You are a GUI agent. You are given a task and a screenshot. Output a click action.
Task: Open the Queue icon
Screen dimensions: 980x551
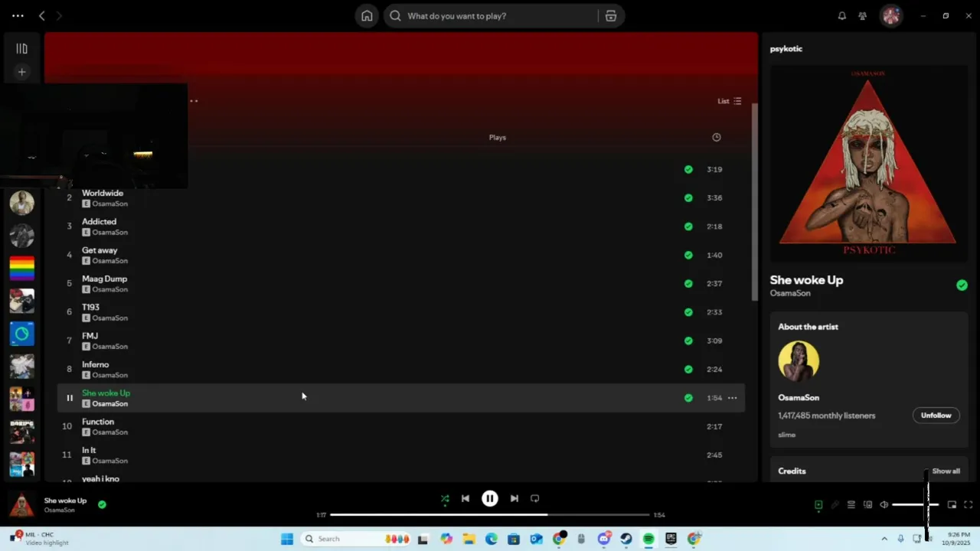(851, 505)
